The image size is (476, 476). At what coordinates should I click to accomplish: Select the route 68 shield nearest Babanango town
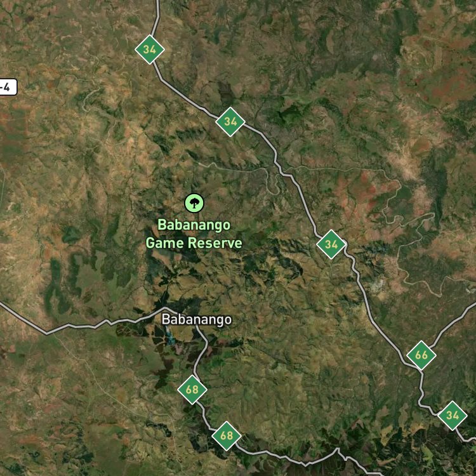tap(192, 390)
